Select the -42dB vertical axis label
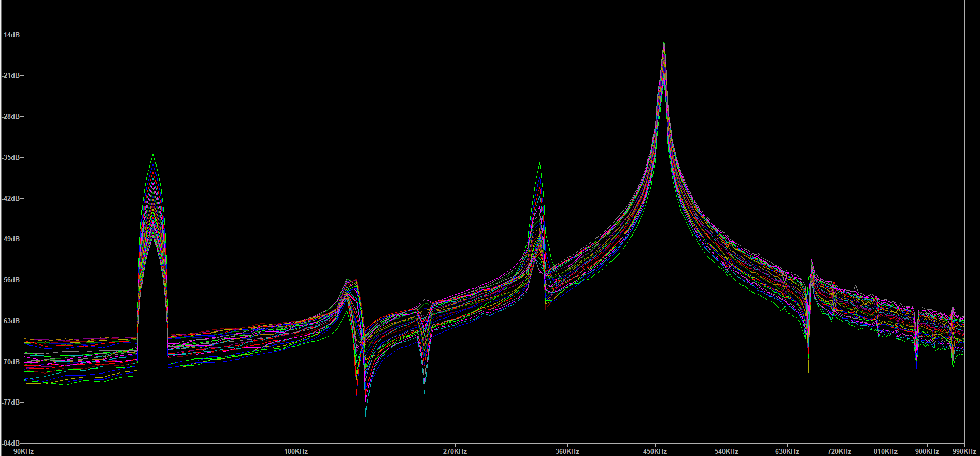 [x=10, y=198]
